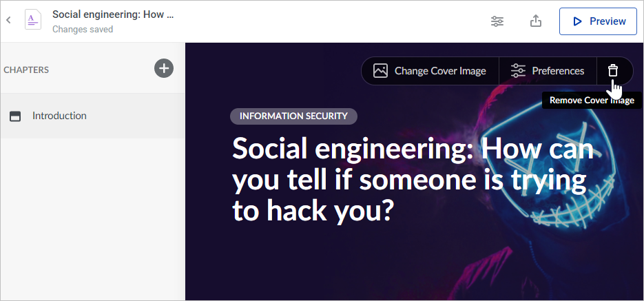644x301 pixels.
Task: Click the course title in header
Action: 113,14
